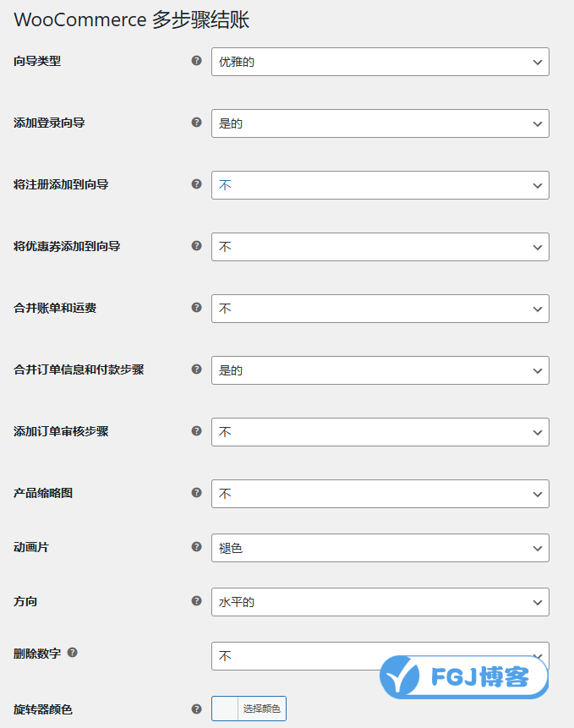Image resolution: width=574 pixels, height=728 pixels.
Task: Click the FGJ博客 watermark logo
Action: (x=464, y=677)
